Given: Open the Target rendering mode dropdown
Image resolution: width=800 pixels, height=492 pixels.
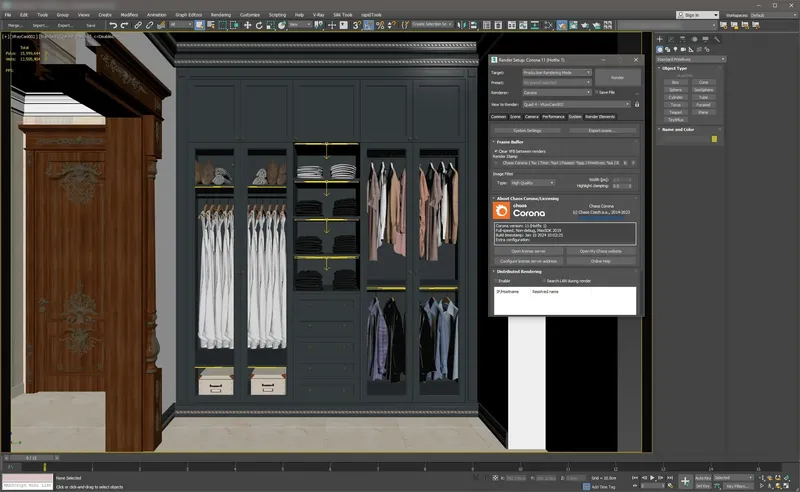Looking at the screenshot, I should 558,72.
